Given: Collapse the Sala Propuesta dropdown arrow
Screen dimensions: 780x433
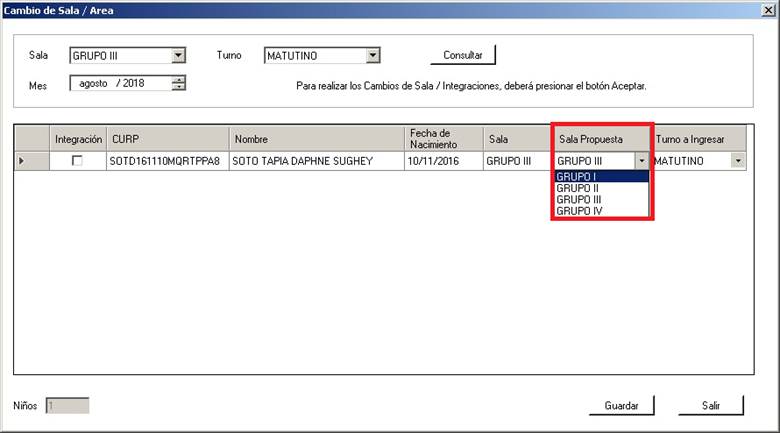Looking at the screenshot, I should (x=641, y=161).
